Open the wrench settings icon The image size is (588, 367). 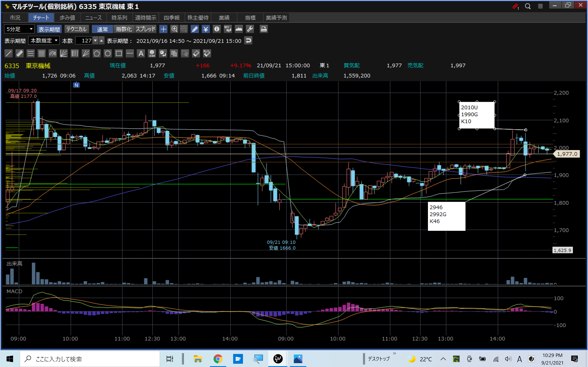(250, 29)
